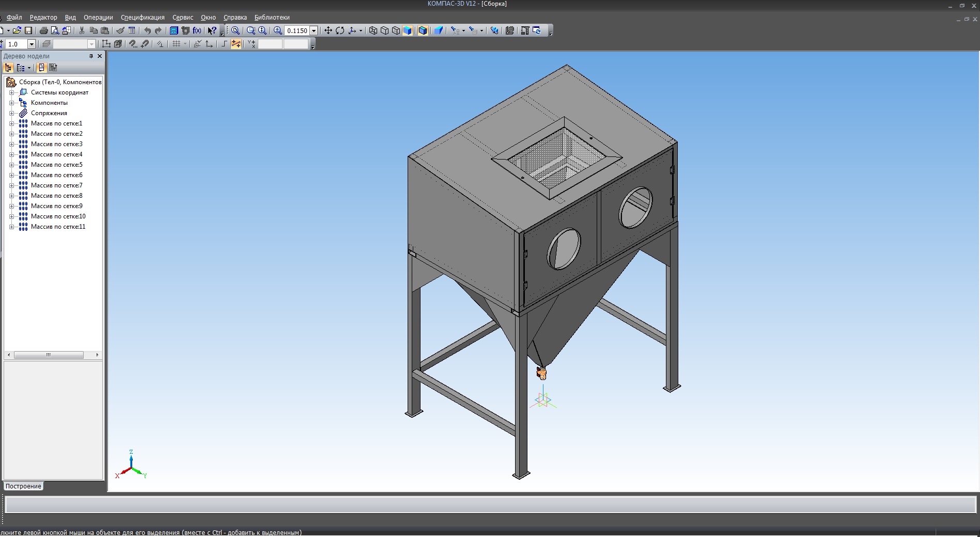Open the Операции menu

pyautogui.click(x=98, y=17)
